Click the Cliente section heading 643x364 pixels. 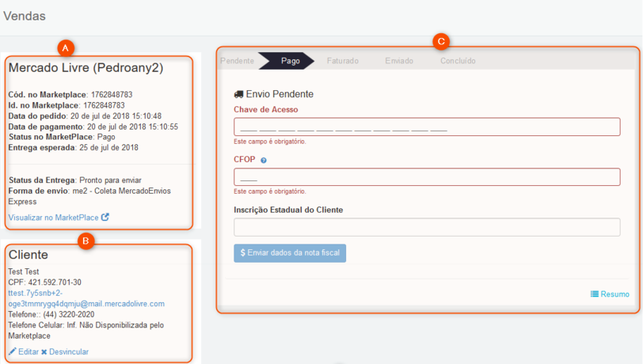click(29, 255)
